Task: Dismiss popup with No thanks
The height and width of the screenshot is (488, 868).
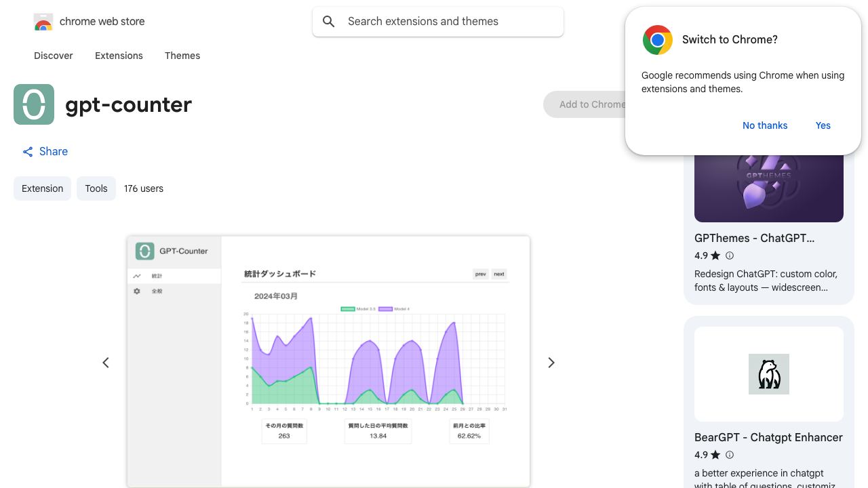Action: (x=765, y=125)
